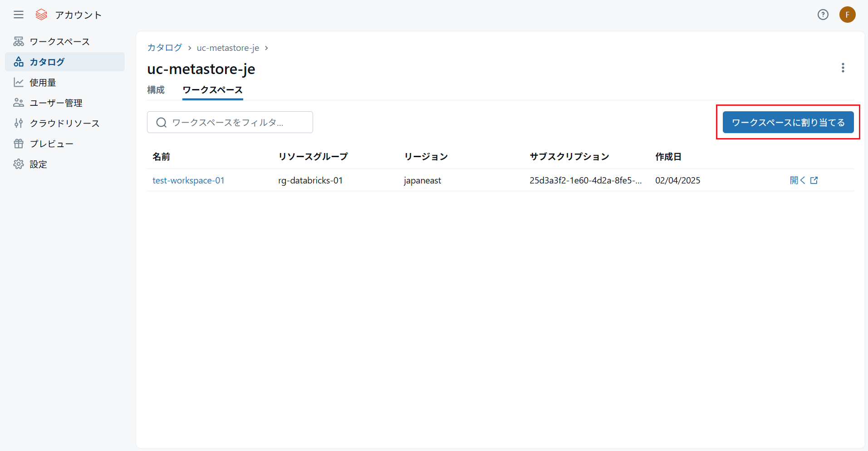Click the 02/04/2025 date cell
The width and height of the screenshot is (868, 451).
[x=678, y=180]
